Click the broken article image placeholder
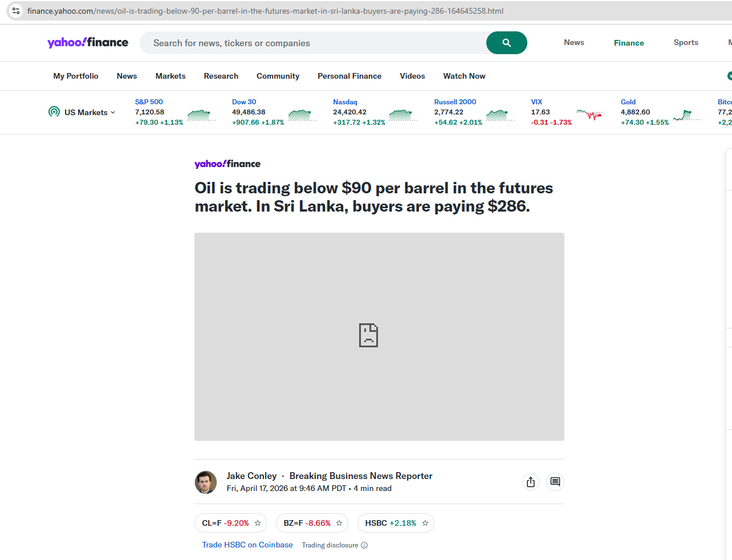732x560 pixels. point(379,336)
